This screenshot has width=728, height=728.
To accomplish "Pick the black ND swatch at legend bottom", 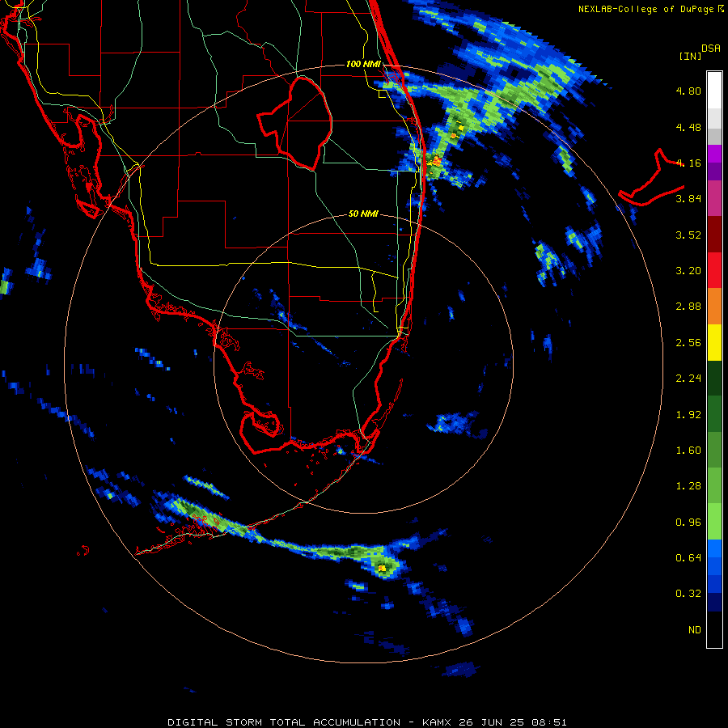I will (x=714, y=629).
